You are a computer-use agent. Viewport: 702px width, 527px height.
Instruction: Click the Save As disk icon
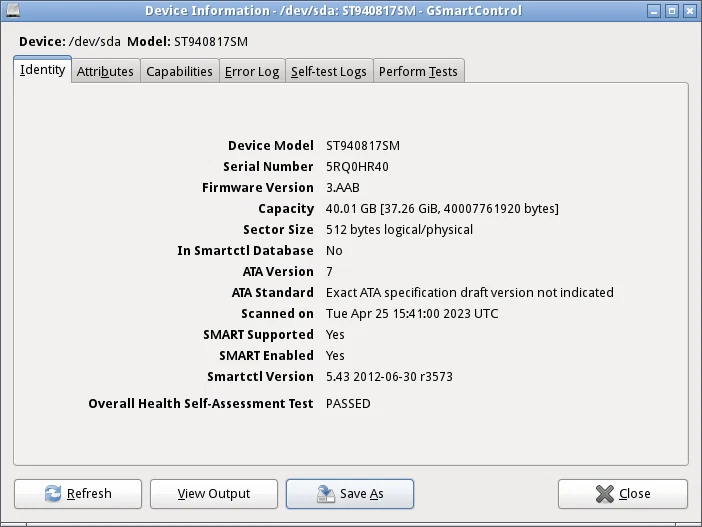point(325,493)
